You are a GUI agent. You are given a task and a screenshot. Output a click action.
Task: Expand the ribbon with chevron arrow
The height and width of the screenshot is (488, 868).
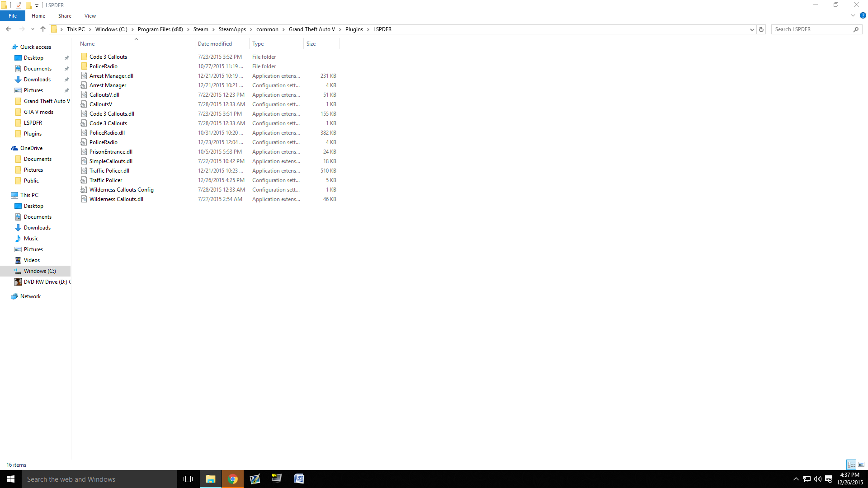point(853,15)
